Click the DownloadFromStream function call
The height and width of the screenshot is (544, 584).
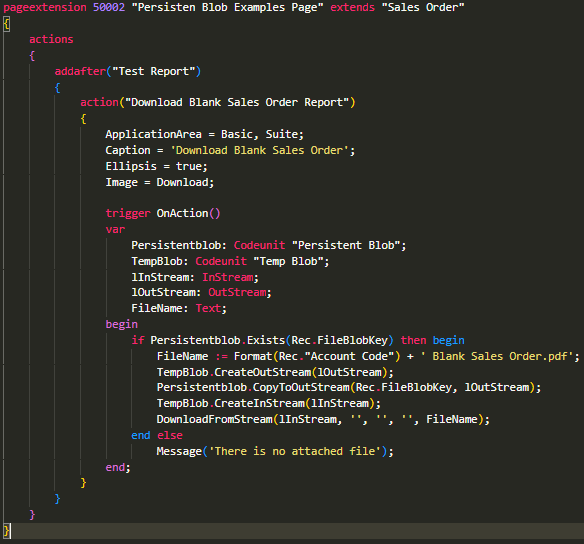[215, 419]
